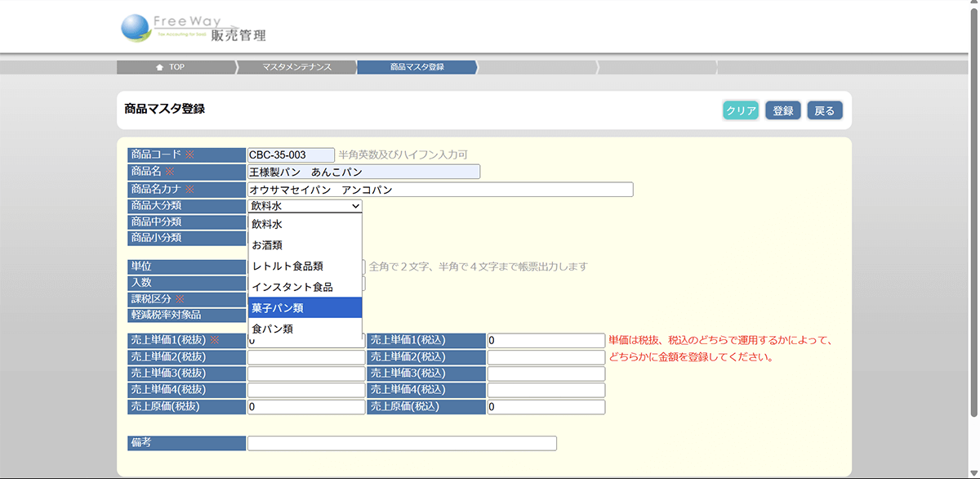Screen dimensions: 980x479
Task: Choose 飲料水 from the dropdown list
Action: [x=305, y=224]
